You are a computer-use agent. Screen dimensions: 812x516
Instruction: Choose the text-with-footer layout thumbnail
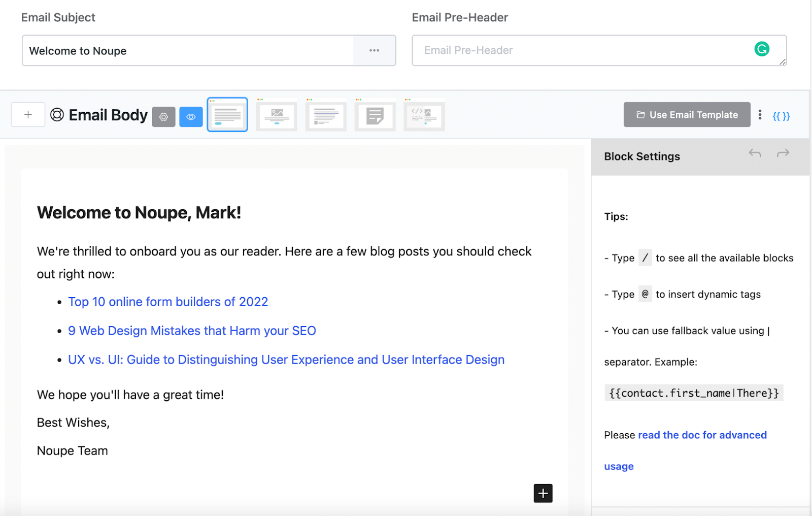tap(326, 115)
